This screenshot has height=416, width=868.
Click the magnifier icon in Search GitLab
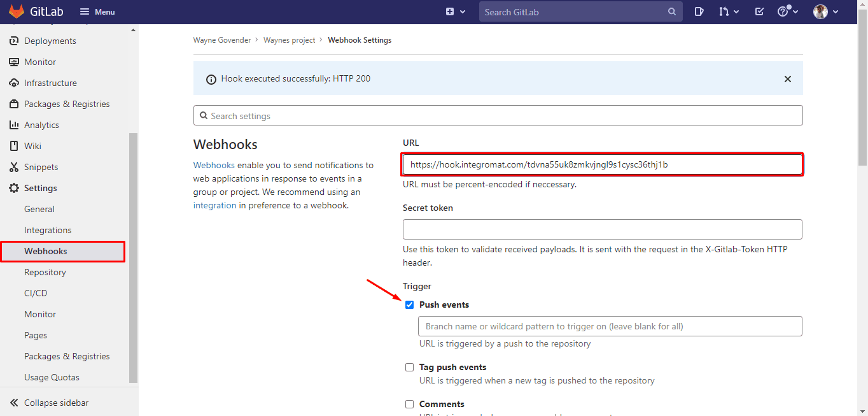pos(672,12)
